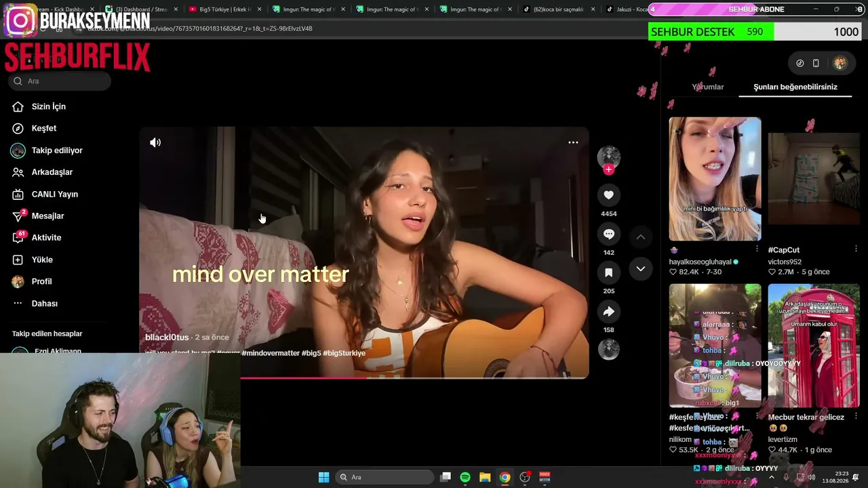
Task: Click the #big5turkiye hashtag
Action: pyautogui.click(x=344, y=353)
